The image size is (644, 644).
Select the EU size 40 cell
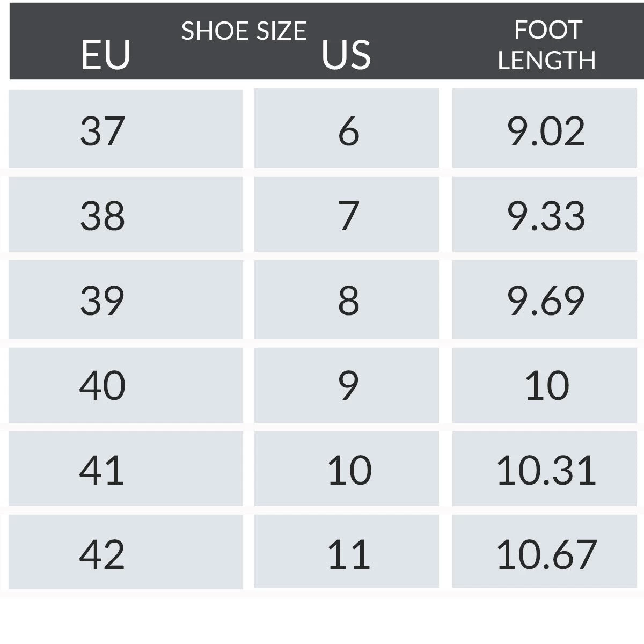point(125,385)
